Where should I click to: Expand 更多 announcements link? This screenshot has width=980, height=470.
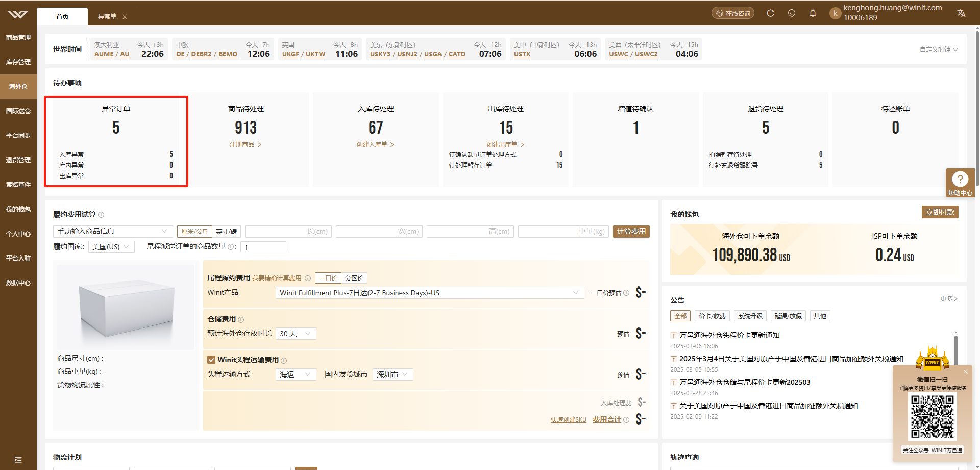pos(949,299)
